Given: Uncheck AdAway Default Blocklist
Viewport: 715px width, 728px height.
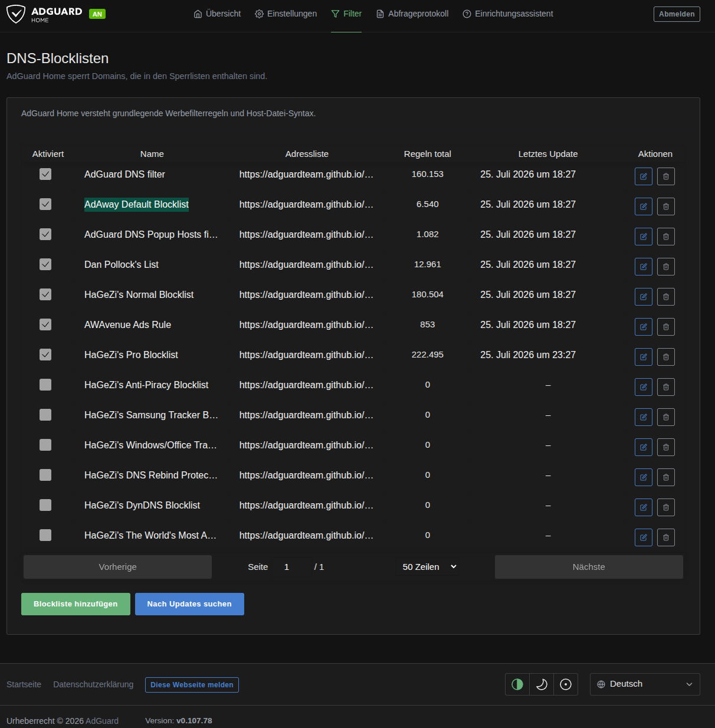Looking at the screenshot, I should [45, 204].
